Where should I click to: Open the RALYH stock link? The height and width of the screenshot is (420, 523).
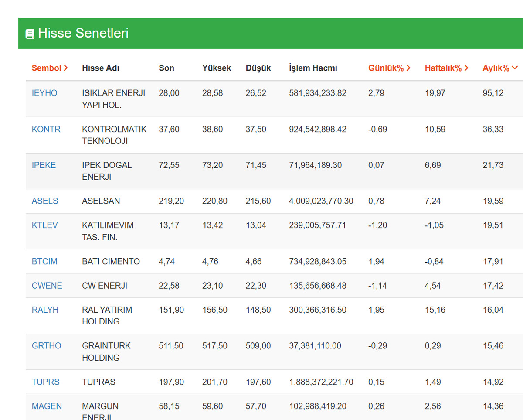[45, 310]
